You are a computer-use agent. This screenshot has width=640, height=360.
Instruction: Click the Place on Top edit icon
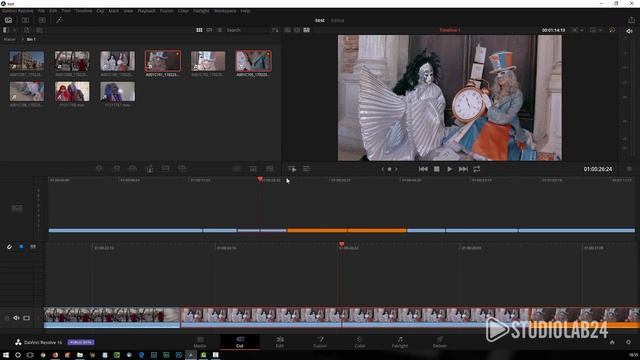click(165, 169)
